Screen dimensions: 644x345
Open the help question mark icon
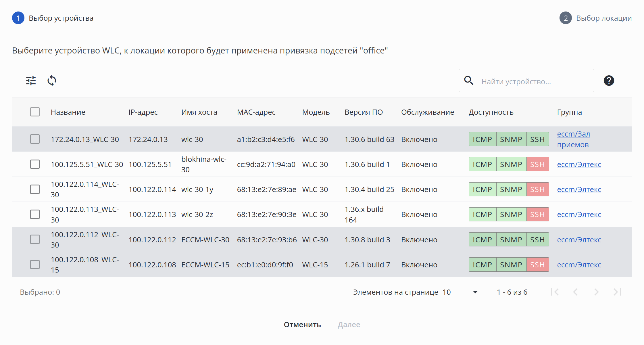(x=609, y=81)
